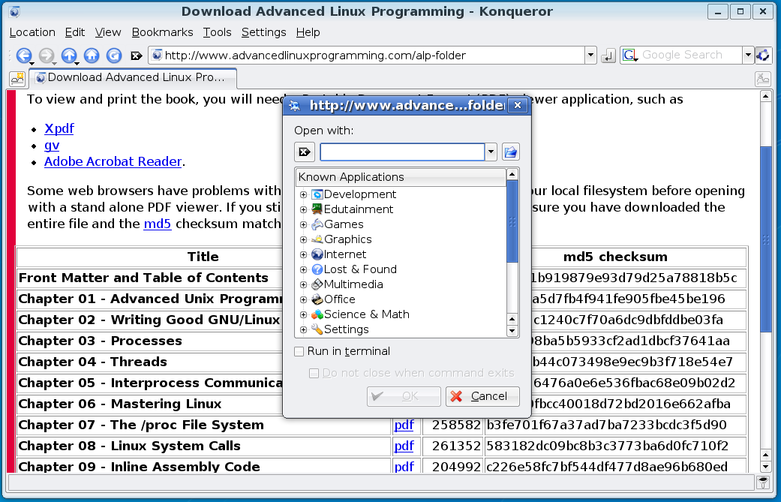Image resolution: width=781 pixels, height=502 pixels.
Task: Follow the md5 link
Action: (x=157, y=224)
